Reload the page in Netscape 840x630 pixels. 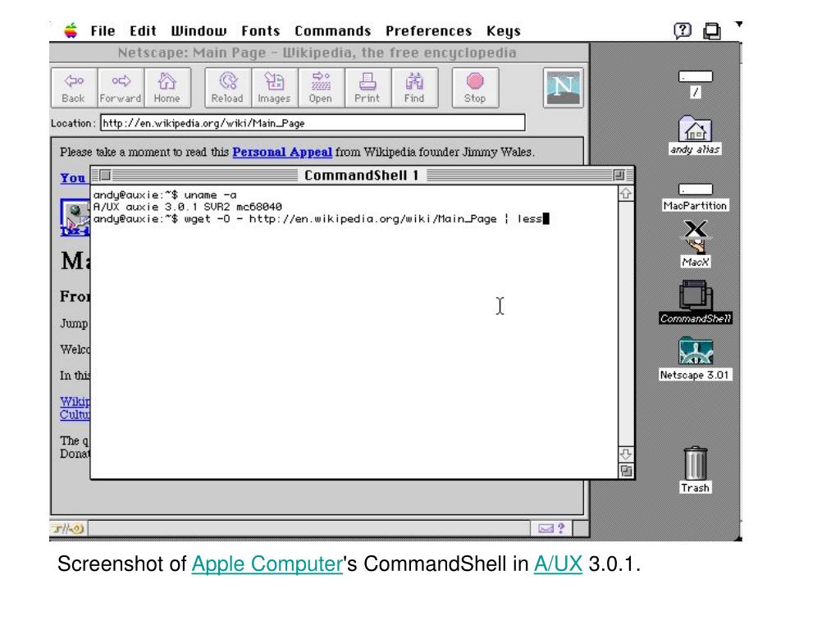coord(228,88)
